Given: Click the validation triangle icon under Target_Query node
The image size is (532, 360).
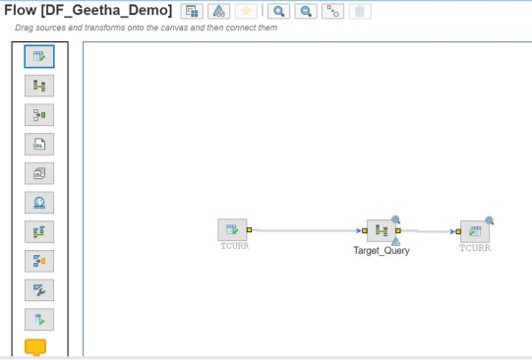Looking at the screenshot, I should (396, 242).
